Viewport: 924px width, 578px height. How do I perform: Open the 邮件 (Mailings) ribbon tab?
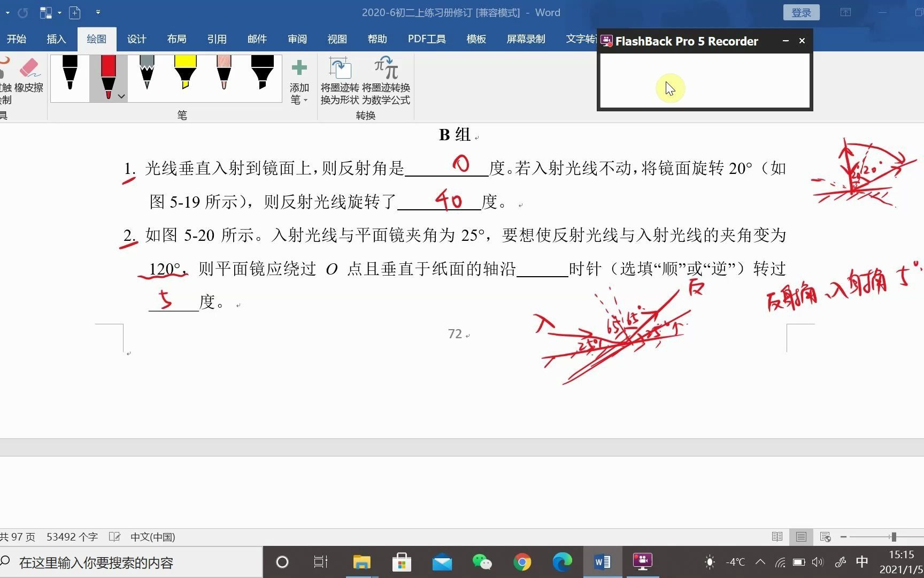257,39
